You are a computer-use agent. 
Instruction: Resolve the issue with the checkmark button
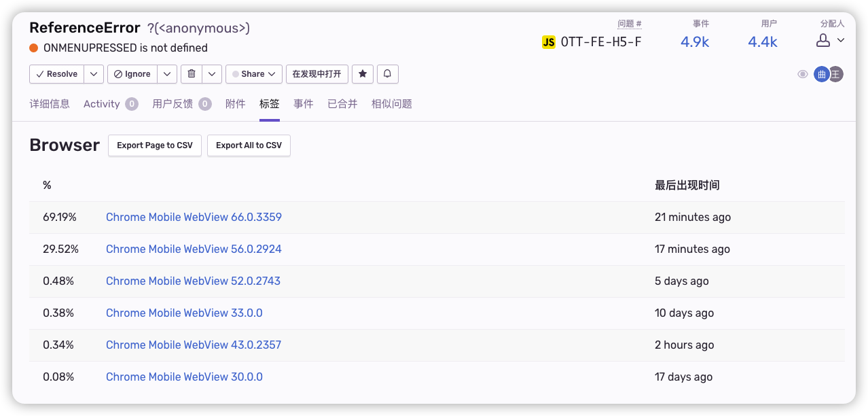56,73
